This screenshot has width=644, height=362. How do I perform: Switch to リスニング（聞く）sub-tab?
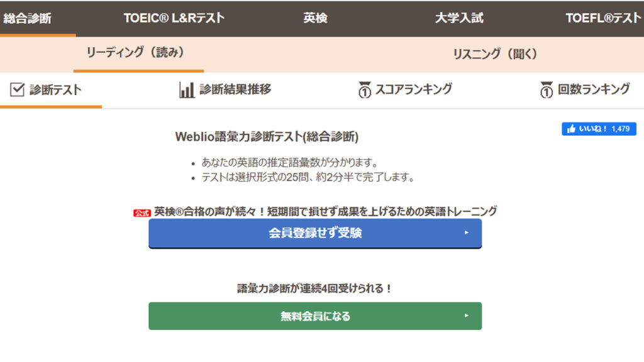pyautogui.click(x=495, y=54)
